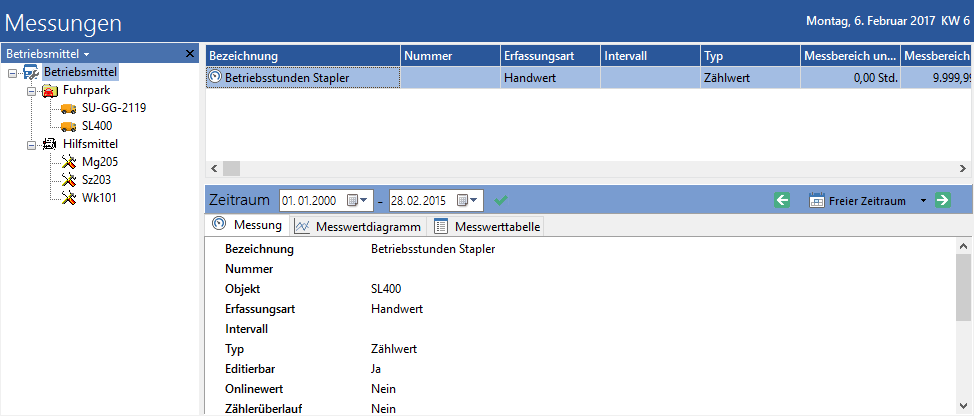Click the gauge icon in the Betriebsstunden Stapler row

click(x=216, y=78)
